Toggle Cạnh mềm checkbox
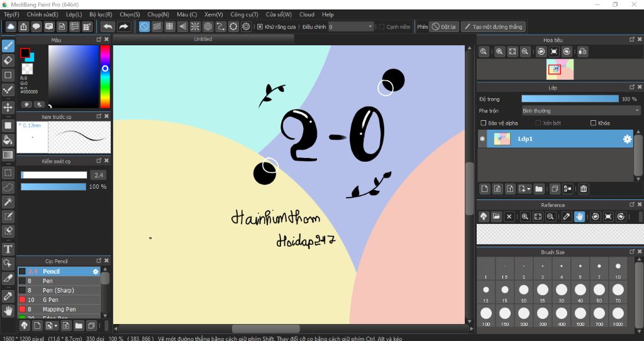The width and height of the screenshot is (644, 341). [x=382, y=26]
